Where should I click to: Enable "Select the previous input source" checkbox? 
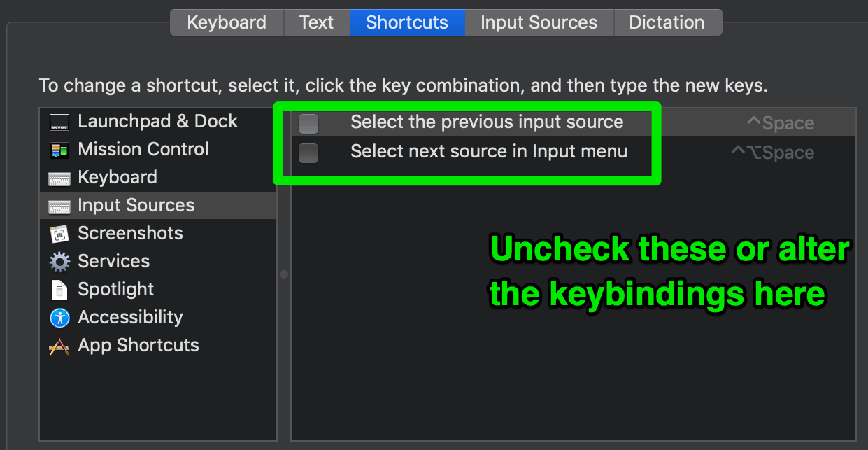(308, 123)
